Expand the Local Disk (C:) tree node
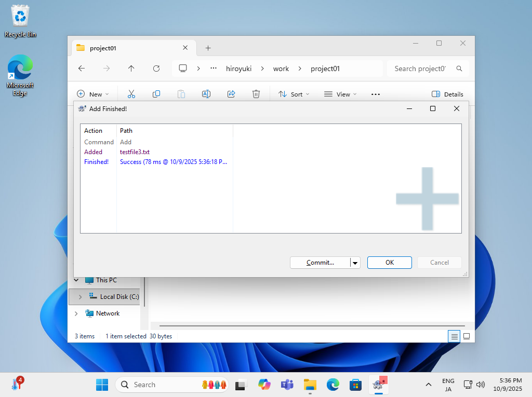 click(80, 297)
